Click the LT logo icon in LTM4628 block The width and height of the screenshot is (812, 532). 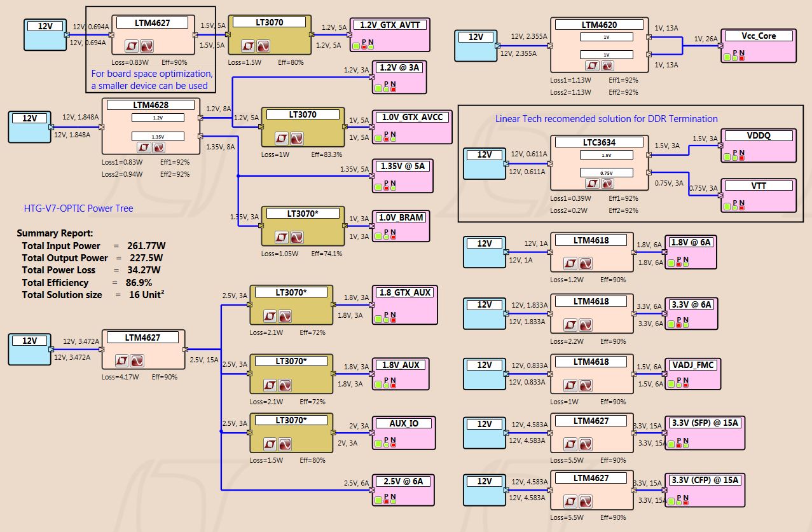click(x=144, y=147)
